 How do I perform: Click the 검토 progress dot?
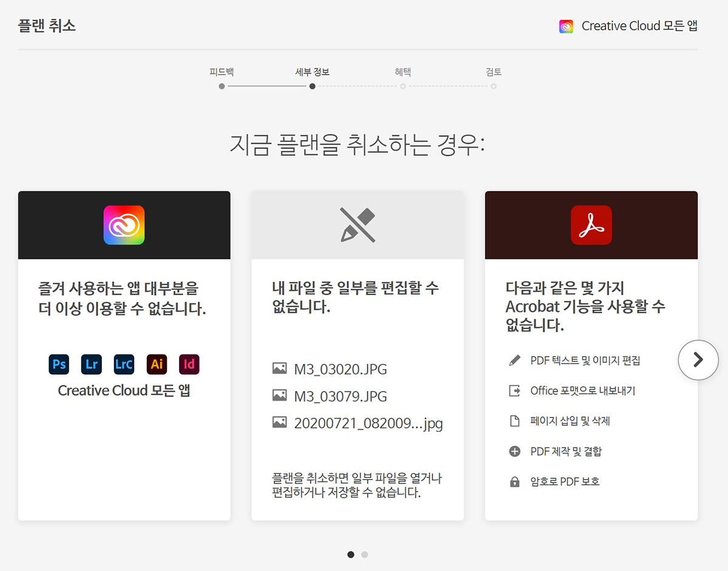(x=494, y=86)
